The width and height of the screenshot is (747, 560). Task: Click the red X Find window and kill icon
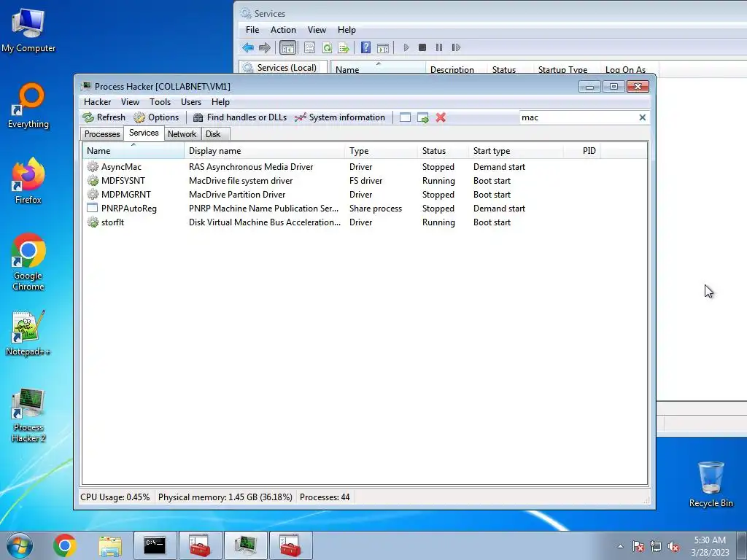click(x=441, y=117)
